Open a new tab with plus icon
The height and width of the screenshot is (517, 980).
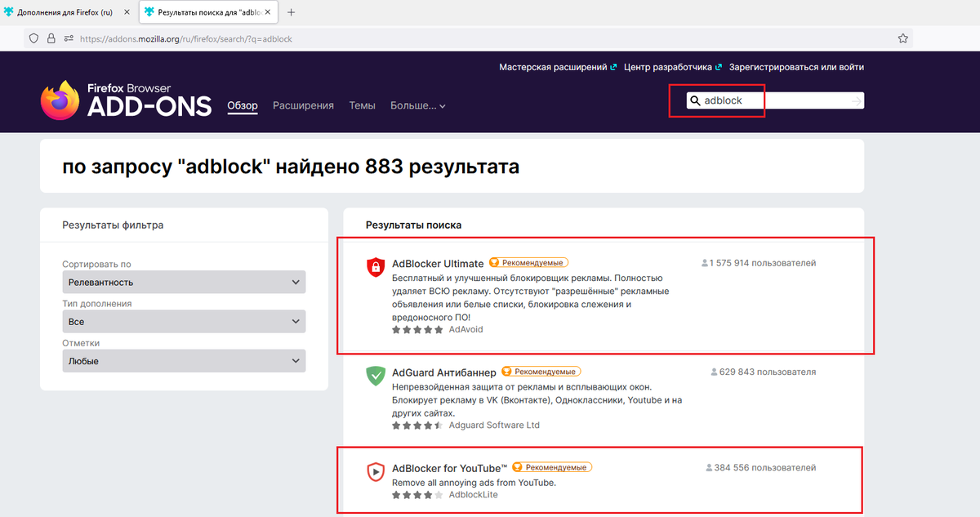tap(292, 12)
